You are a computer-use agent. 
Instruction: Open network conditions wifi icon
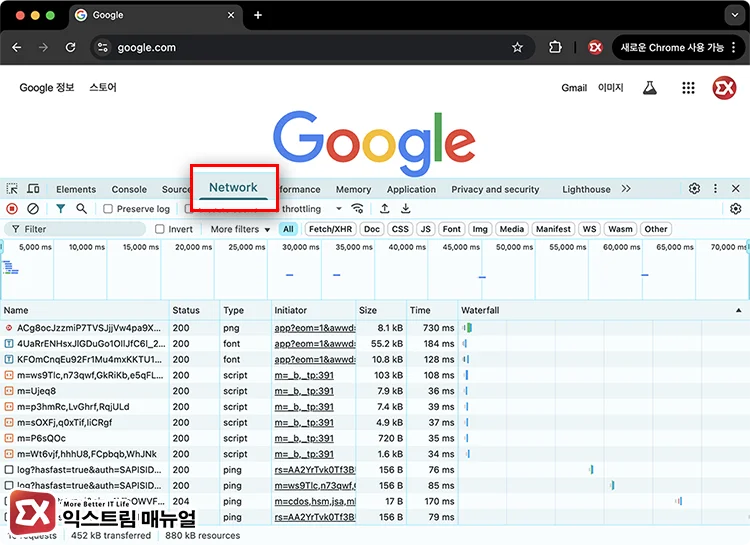(x=357, y=209)
